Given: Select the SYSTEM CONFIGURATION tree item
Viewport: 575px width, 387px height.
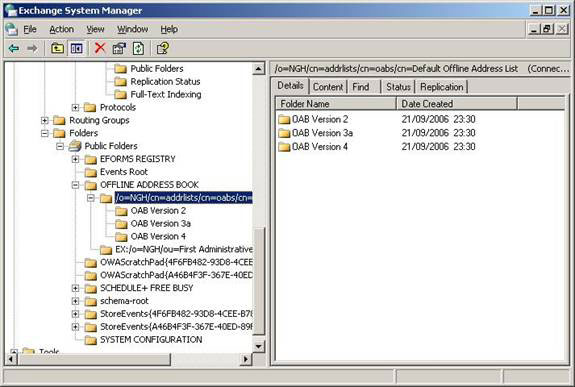Looking at the screenshot, I should pos(151,340).
